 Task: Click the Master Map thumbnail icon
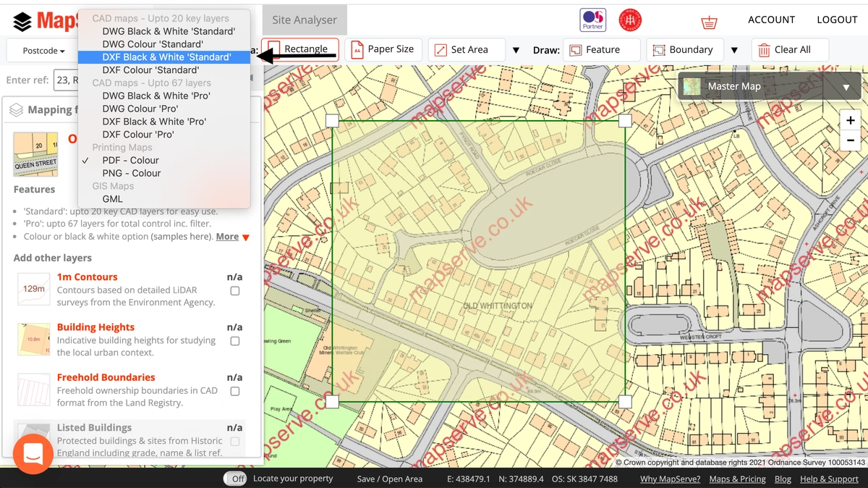pyautogui.click(x=692, y=87)
